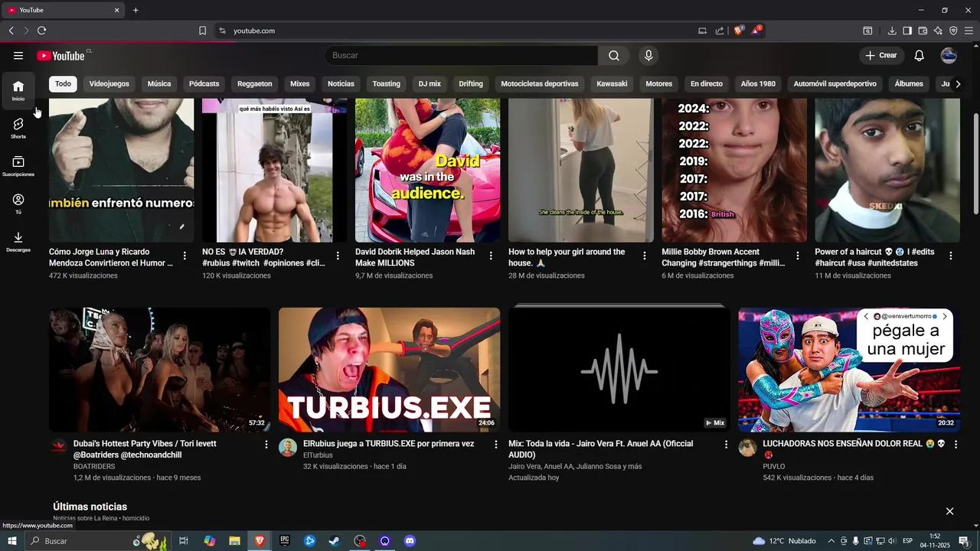Select the En directo filter chip
Image resolution: width=980 pixels, height=551 pixels.
707,84
